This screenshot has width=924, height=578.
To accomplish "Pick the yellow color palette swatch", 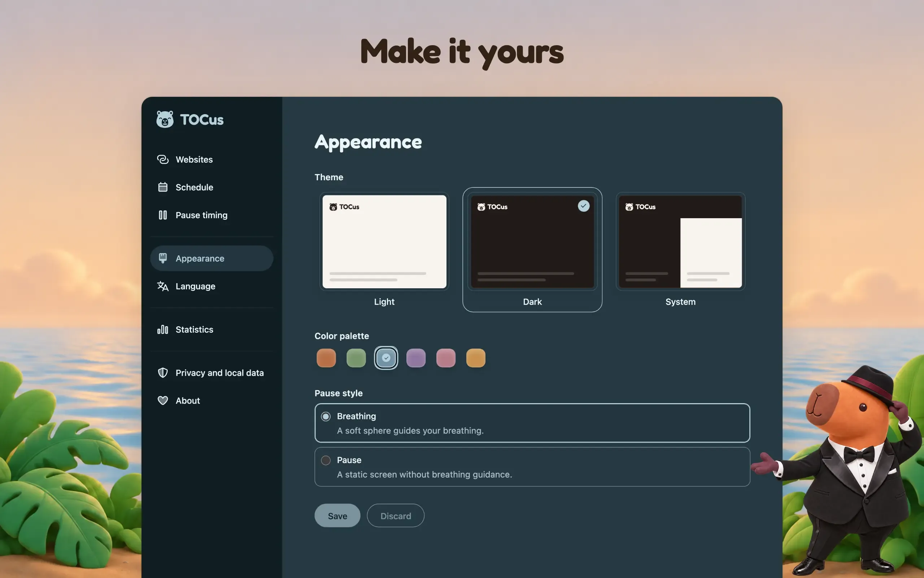I will [476, 358].
